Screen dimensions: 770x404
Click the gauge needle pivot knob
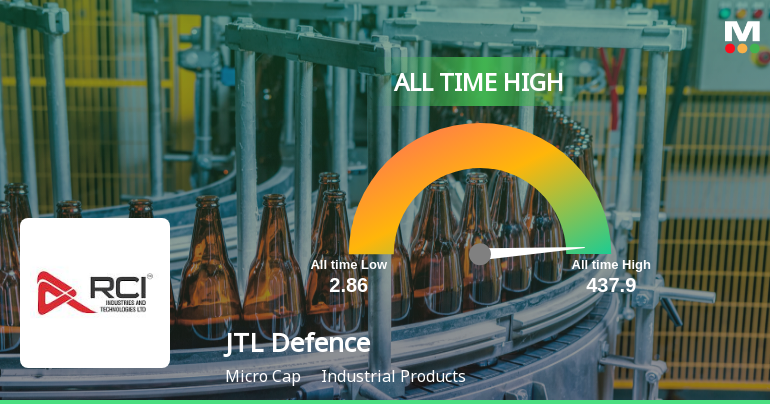[x=480, y=254]
